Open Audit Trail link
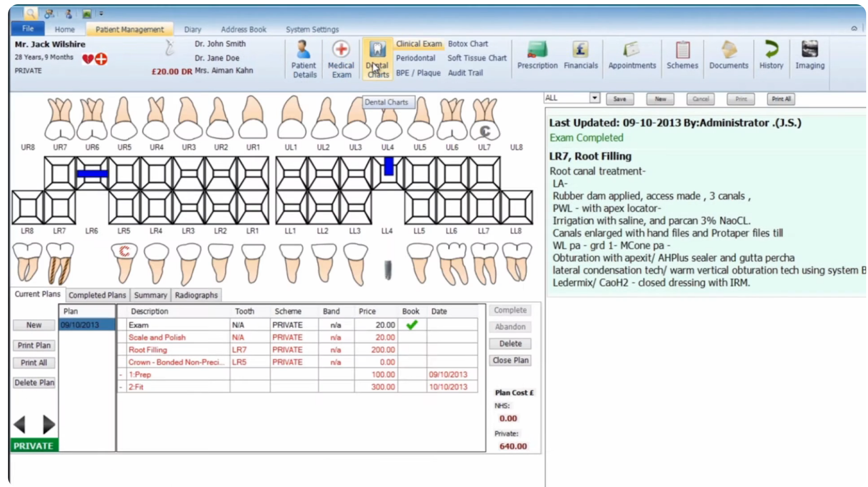The width and height of the screenshot is (868, 487). point(465,73)
